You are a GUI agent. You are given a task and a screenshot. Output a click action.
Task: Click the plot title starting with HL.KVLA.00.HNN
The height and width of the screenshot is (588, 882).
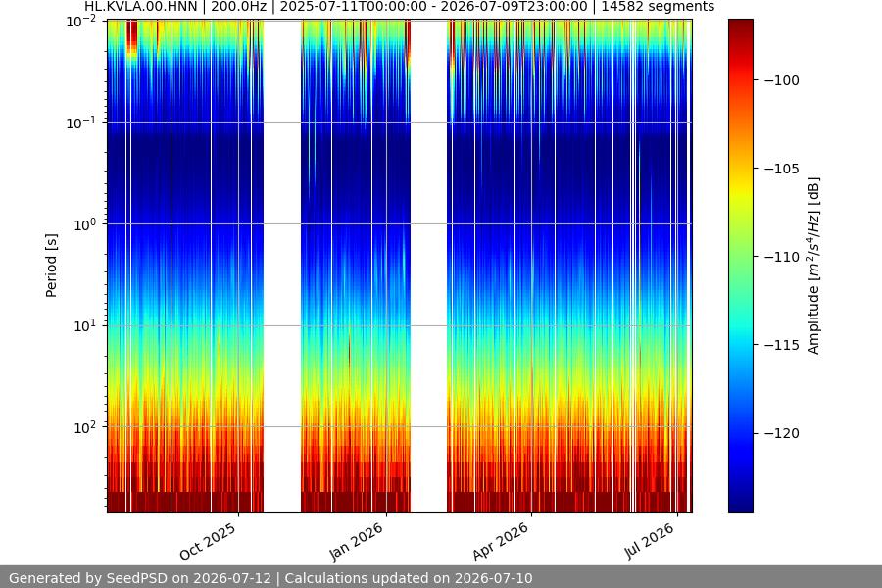(x=400, y=7)
